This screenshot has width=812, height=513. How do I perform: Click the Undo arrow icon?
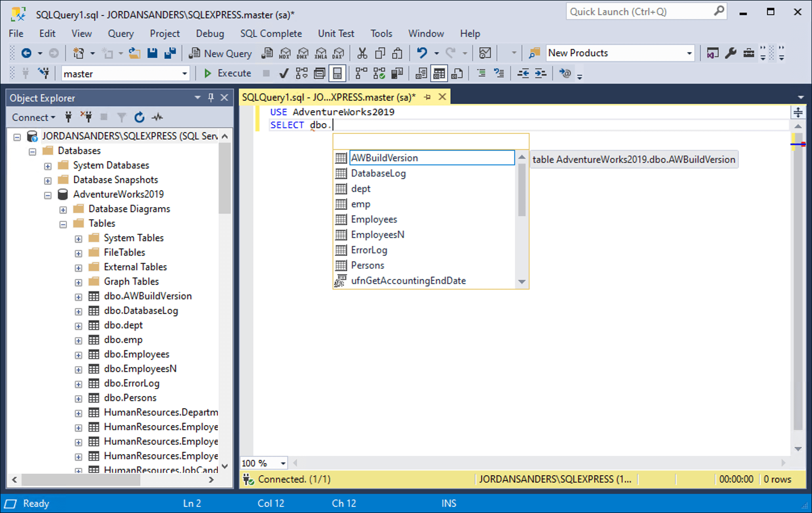click(422, 53)
